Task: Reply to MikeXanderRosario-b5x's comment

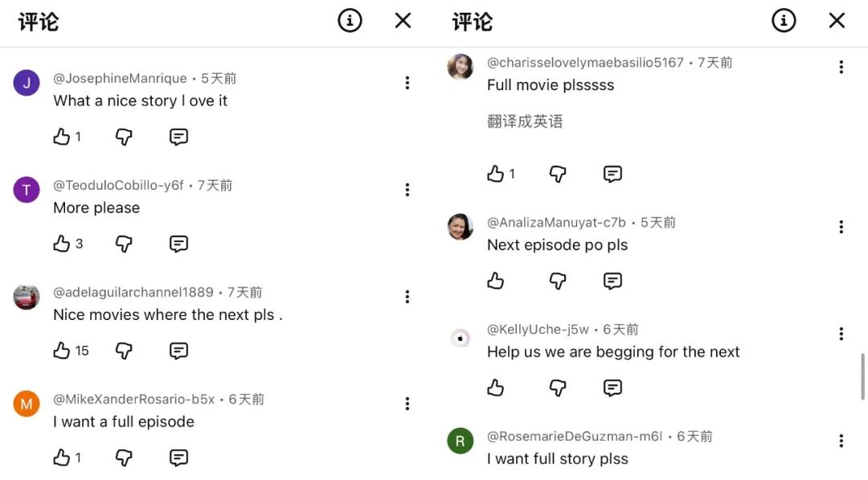Action: click(x=178, y=457)
